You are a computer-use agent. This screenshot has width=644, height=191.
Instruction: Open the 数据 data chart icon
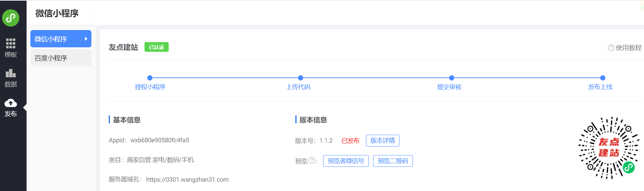click(11, 73)
